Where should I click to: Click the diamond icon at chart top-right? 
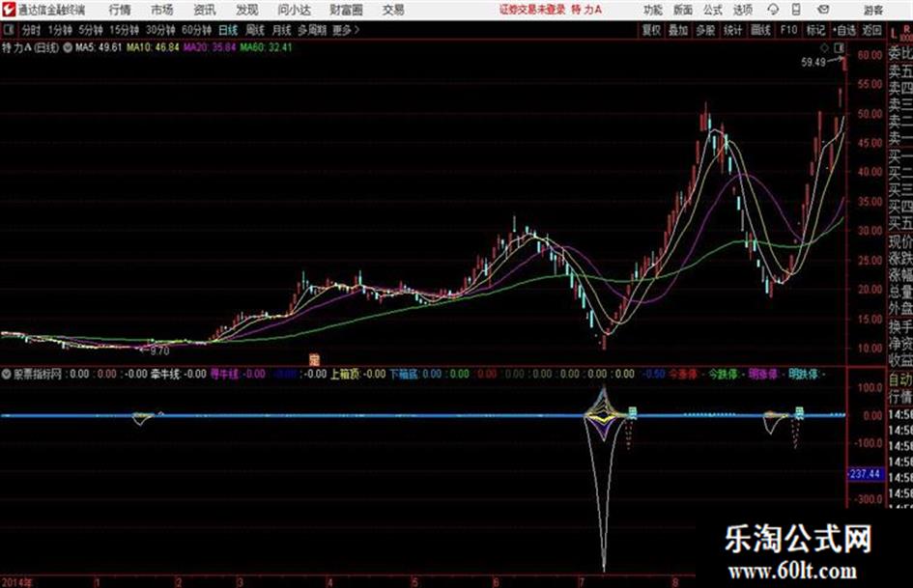click(824, 47)
